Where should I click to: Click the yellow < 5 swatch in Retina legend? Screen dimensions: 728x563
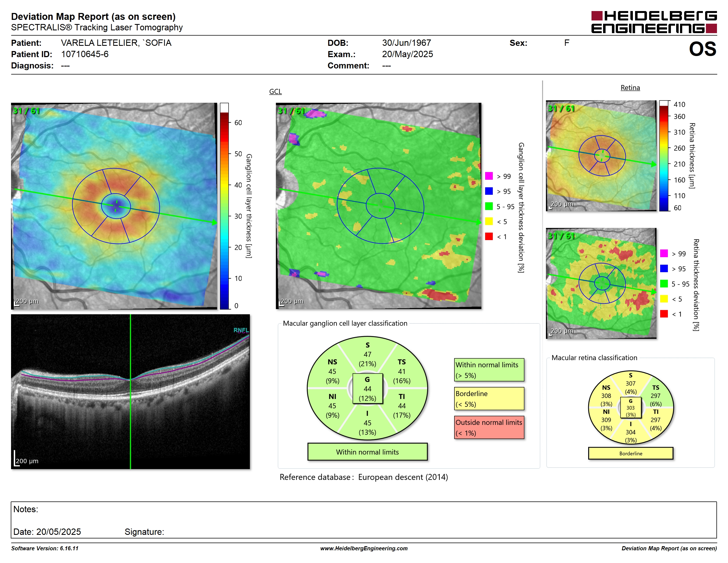coord(664,299)
